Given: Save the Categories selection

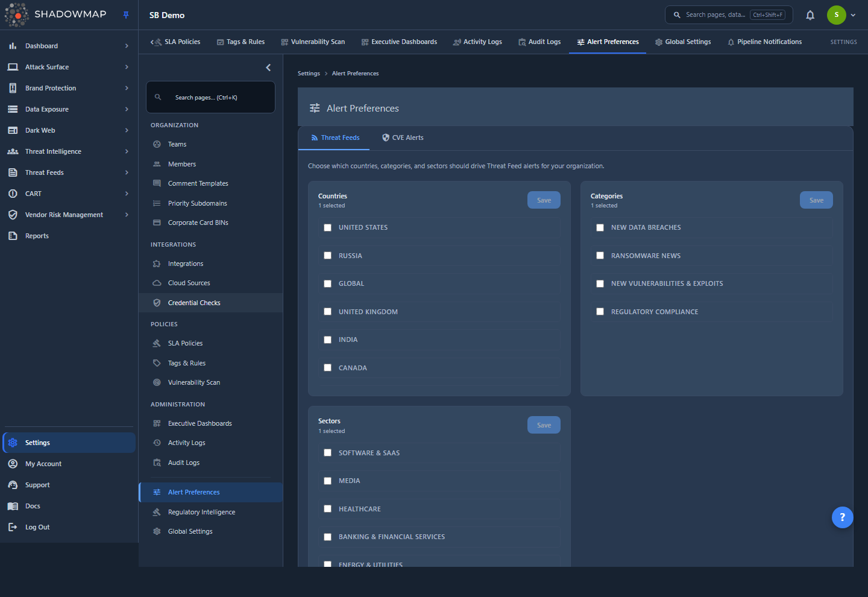Looking at the screenshot, I should [816, 200].
